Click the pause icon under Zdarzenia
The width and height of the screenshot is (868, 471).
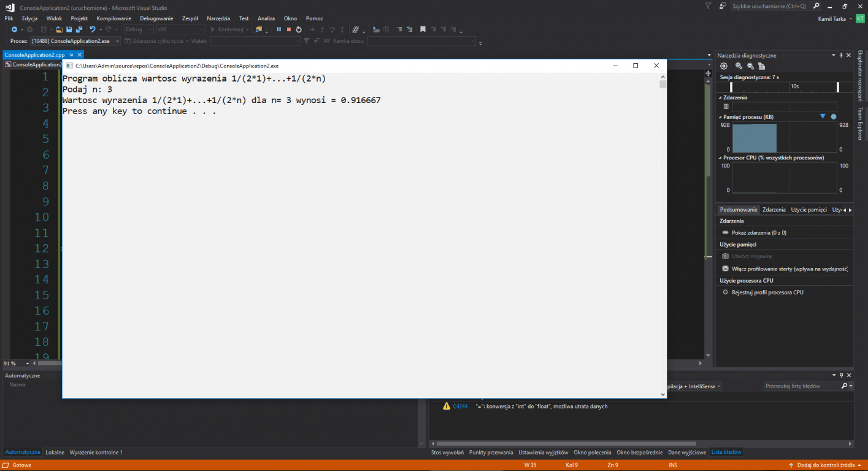pyautogui.click(x=726, y=107)
